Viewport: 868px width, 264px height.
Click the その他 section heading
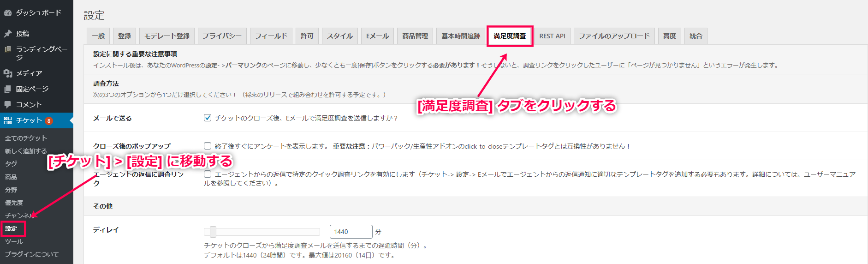(x=103, y=206)
